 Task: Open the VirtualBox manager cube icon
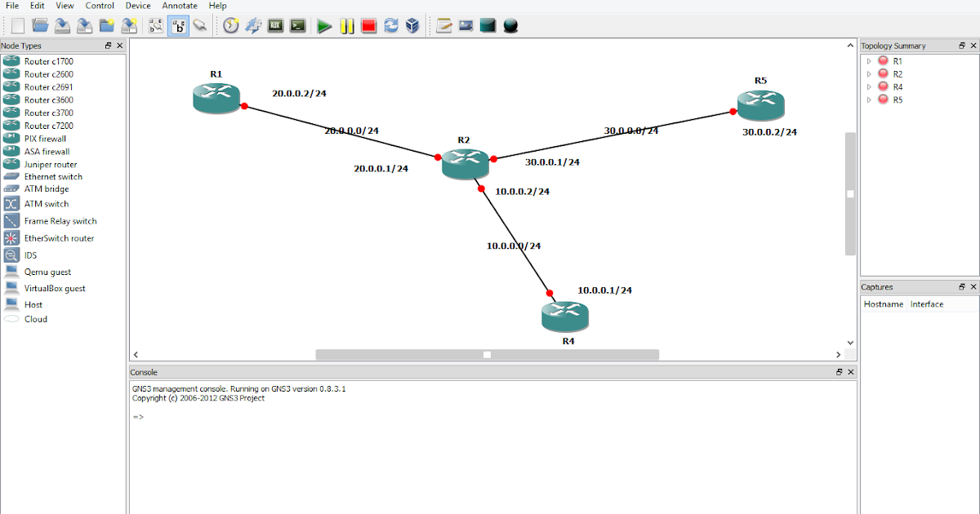[x=413, y=26]
